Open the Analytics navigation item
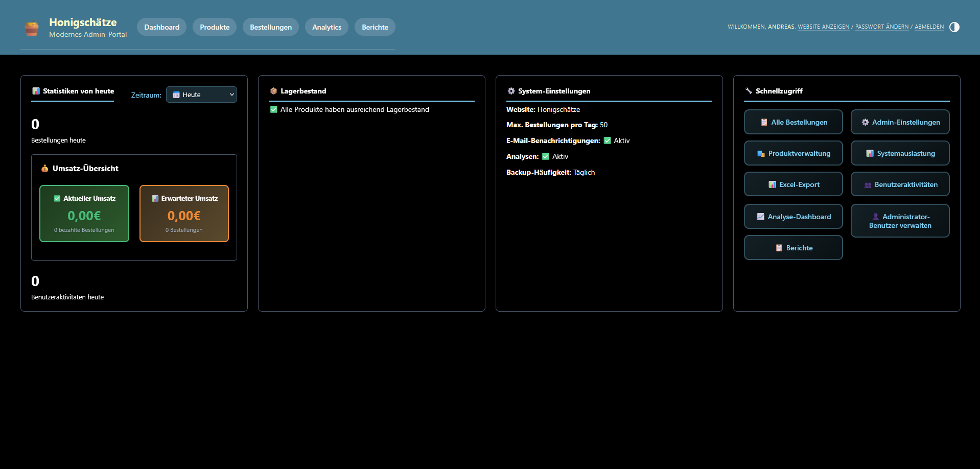 coord(326,27)
